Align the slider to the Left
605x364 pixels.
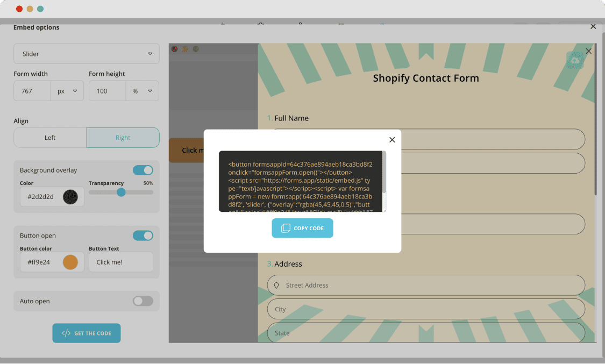50,138
